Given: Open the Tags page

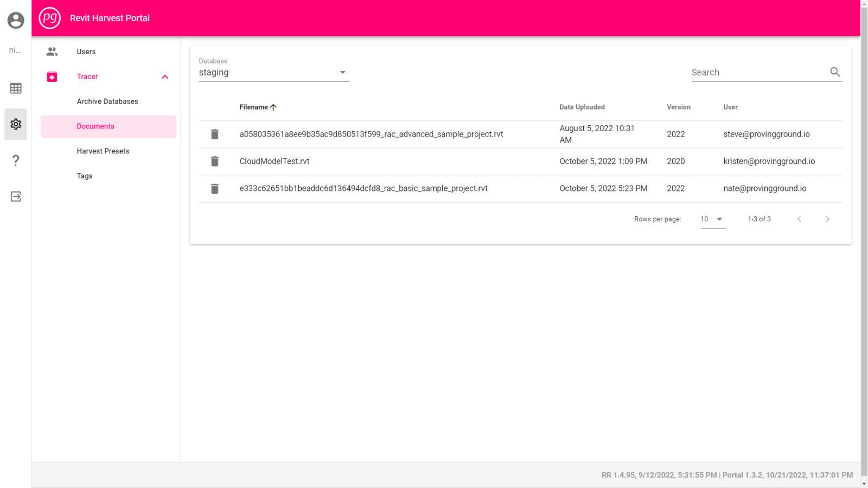Looking at the screenshot, I should click(x=85, y=176).
